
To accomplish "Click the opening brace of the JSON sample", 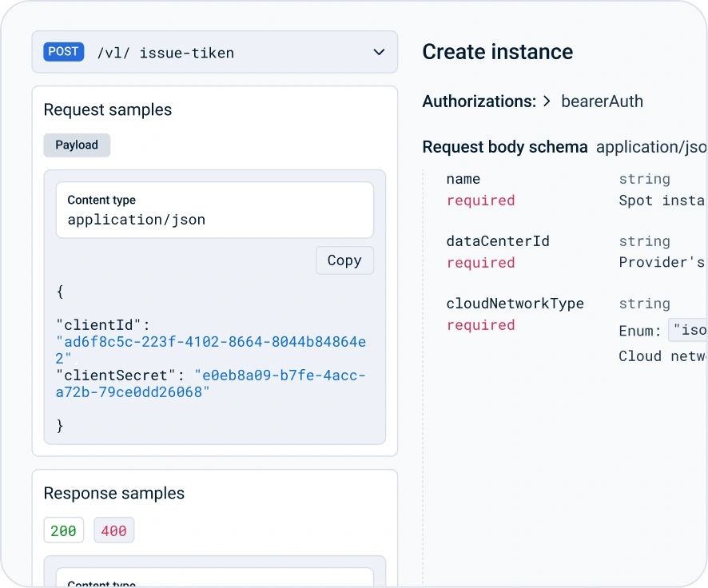I will 60,292.
